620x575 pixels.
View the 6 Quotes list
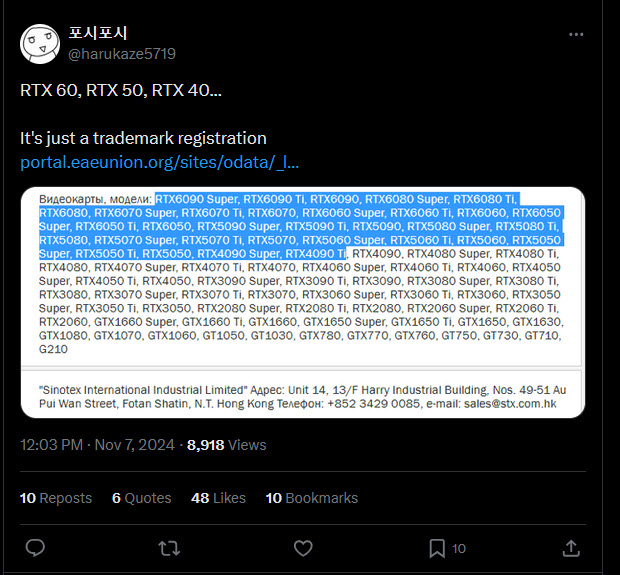pyautogui.click(x=142, y=498)
